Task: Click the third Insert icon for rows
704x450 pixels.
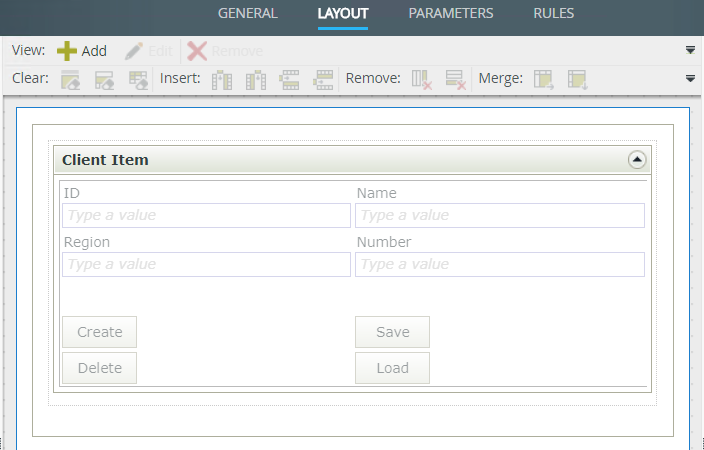Action: (x=289, y=79)
